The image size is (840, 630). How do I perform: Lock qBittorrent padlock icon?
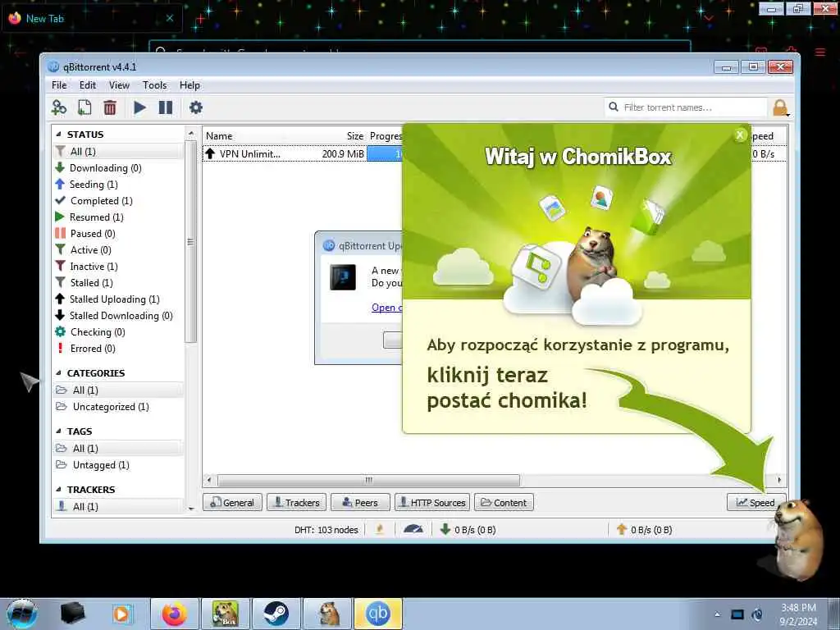click(781, 107)
